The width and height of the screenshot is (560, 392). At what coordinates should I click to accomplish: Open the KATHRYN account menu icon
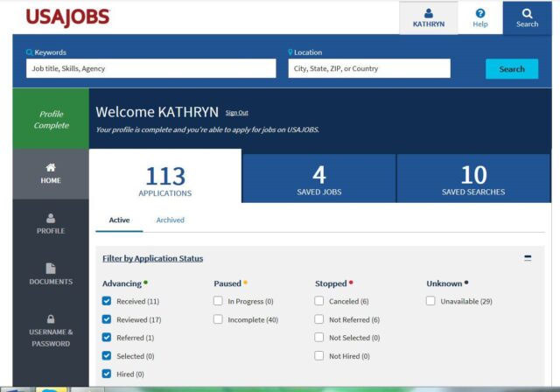(x=428, y=13)
